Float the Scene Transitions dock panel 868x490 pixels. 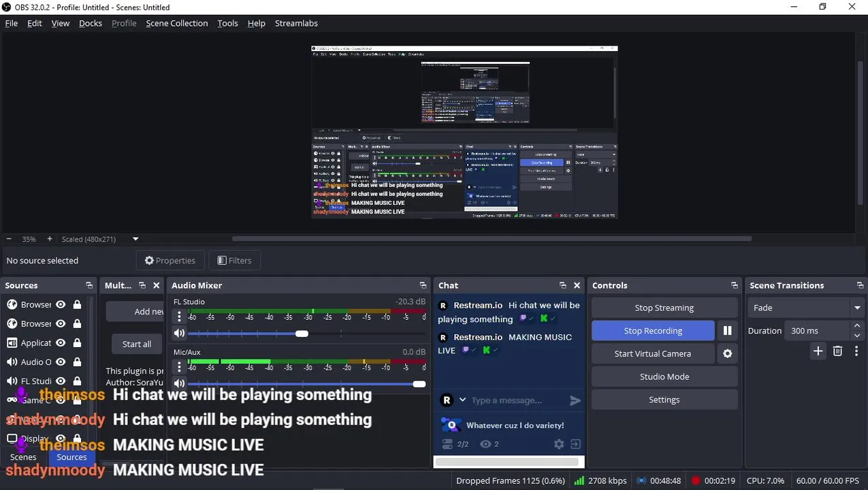click(860, 285)
